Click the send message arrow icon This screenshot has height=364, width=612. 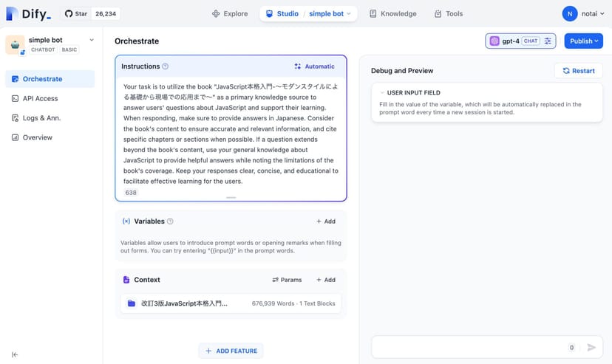tap(591, 347)
